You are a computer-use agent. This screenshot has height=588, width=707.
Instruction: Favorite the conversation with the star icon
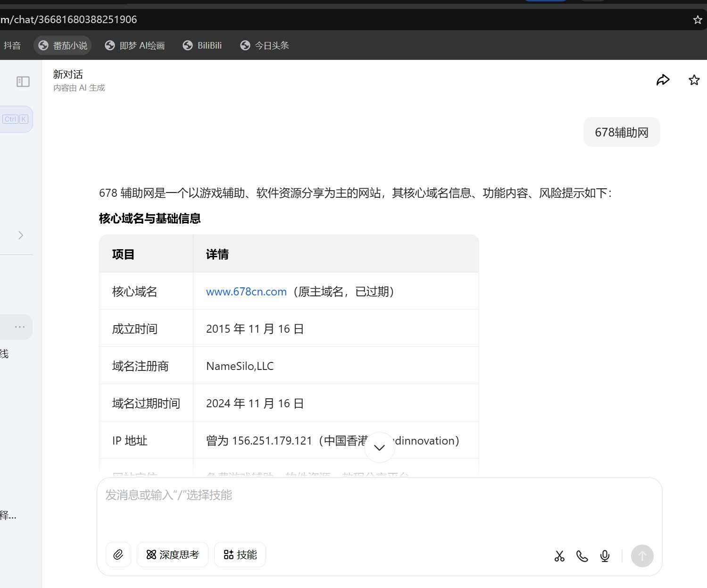click(x=693, y=79)
